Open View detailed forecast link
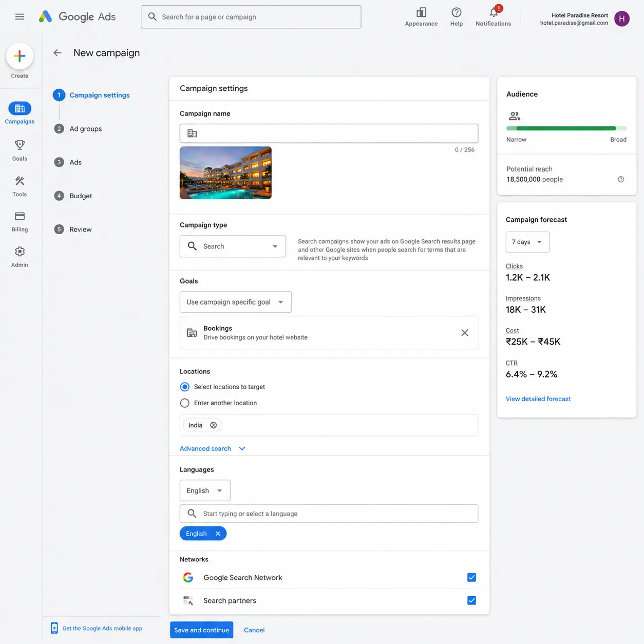Screen dimensions: 644x644 pos(538,399)
